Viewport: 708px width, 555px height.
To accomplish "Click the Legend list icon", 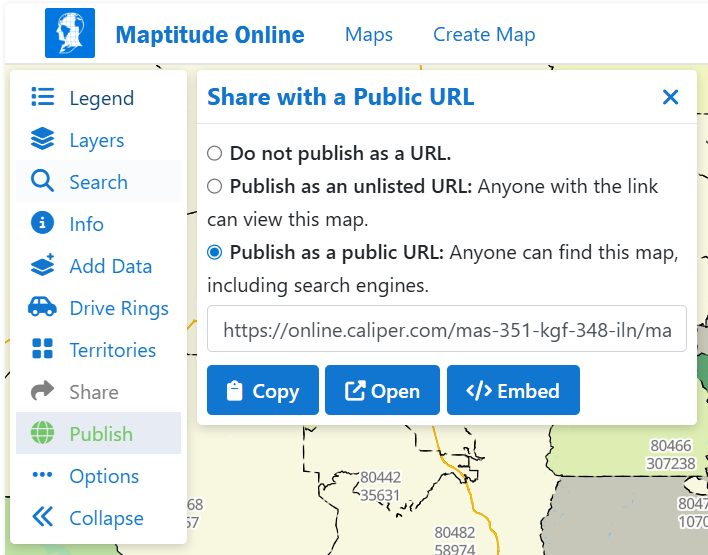I will click(x=42, y=98).
